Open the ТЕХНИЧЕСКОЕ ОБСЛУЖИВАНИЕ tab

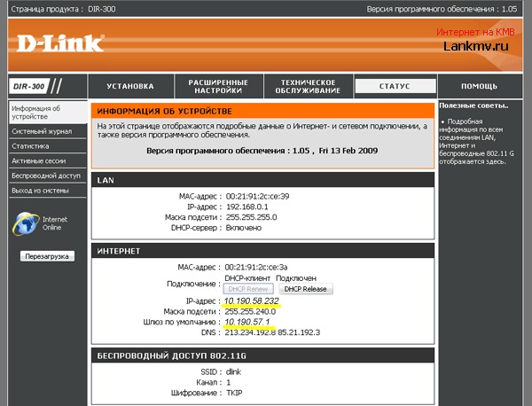pyautogui.click(x=308, y=86)
